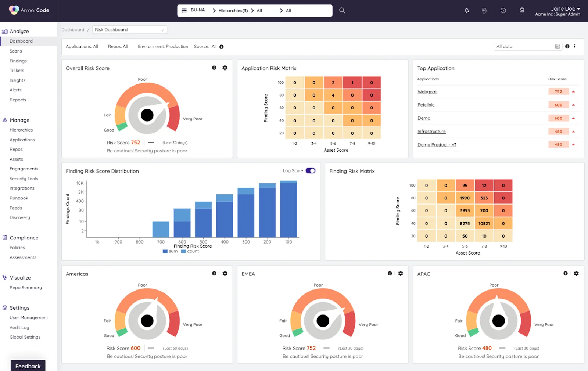Image resolution: width=588 pixels, height=371 pixels.
Task: Go to Scans in sidebar
Action: (16, 51)
